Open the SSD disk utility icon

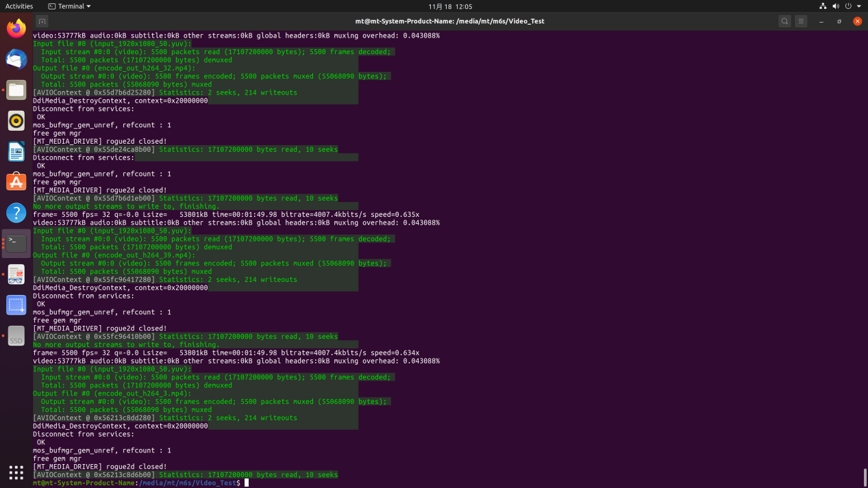16,336
